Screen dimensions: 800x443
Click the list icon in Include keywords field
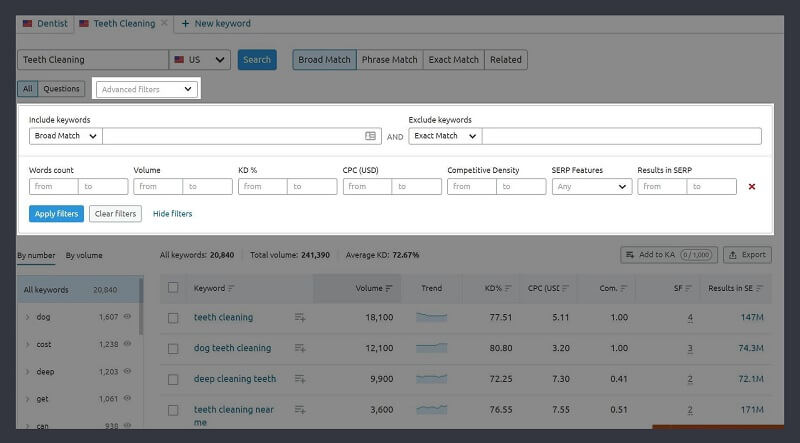370,136
